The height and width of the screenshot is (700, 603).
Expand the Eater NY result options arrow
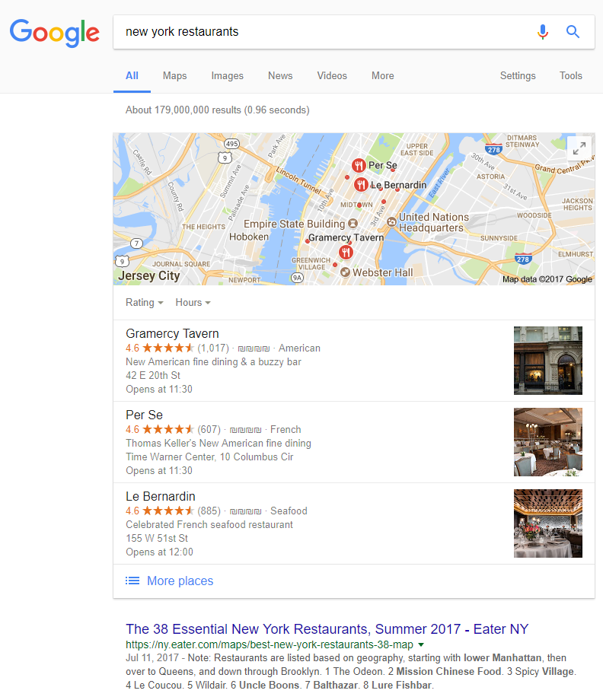(421, 644)
